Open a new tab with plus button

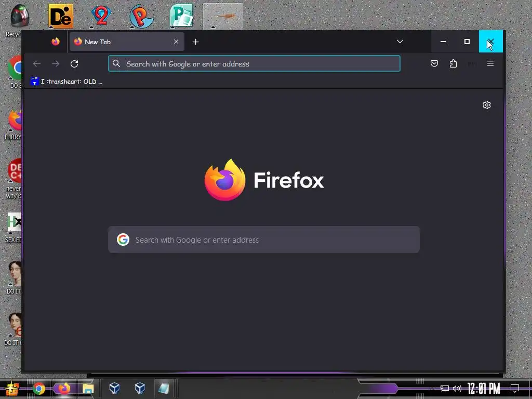(195, 42)
